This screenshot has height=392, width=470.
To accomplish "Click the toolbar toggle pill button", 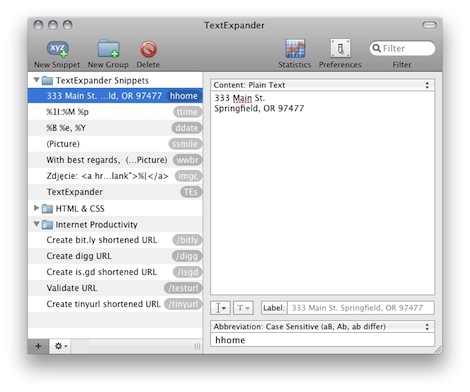I will [429, 25].
